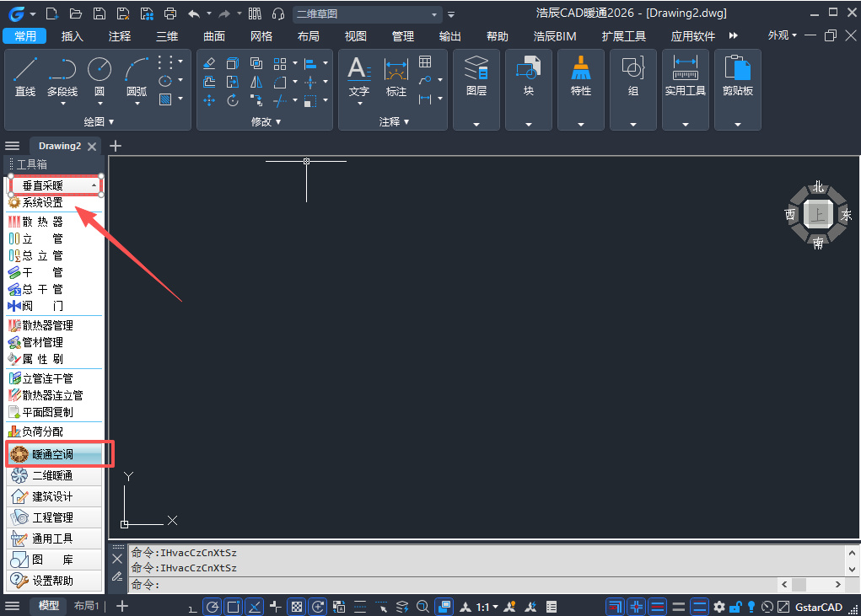Click the 建筑设计 module button
Screen dimensions: 861x616
pos(54,496)
